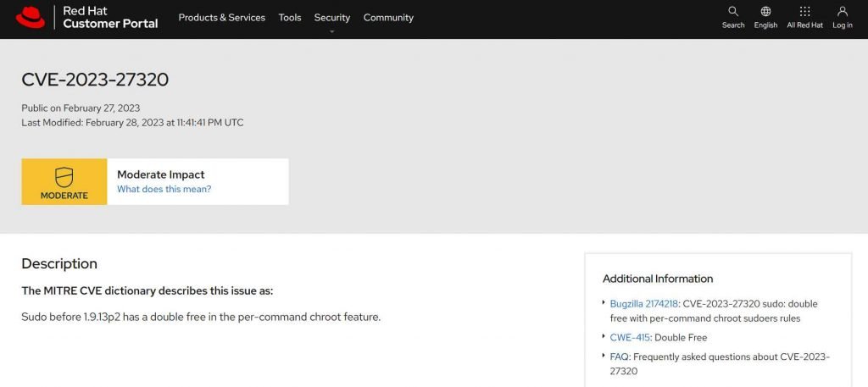Click the 'Double Free' text beside CWE-415
This screenshot has height=387, width=868.
(681, 337)
